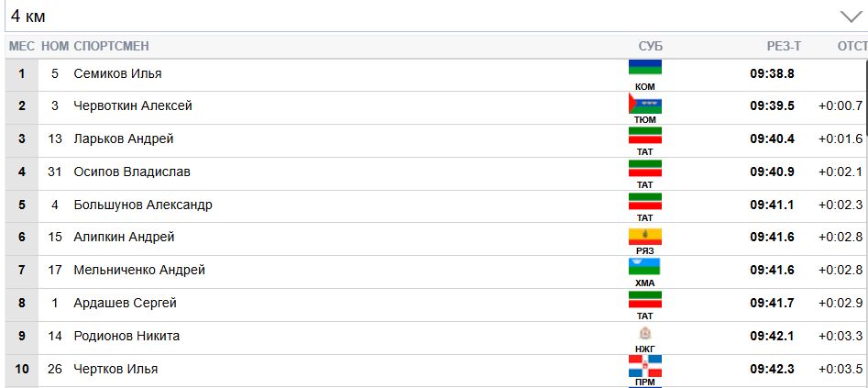This screenshot has width=868, height=388.
Task: Click the Komi flag beside Семиков Илья
Action: pyautogui.click(x=644, y=68)
